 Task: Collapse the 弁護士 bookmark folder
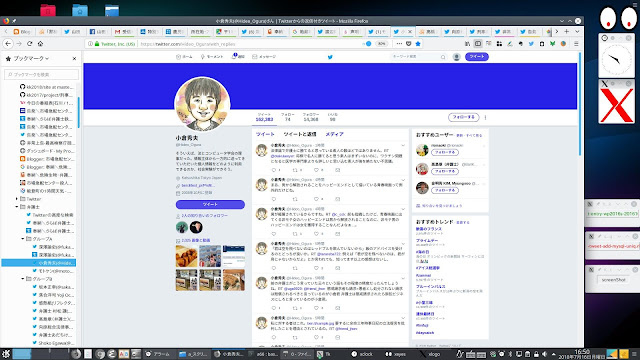(17, 207)
